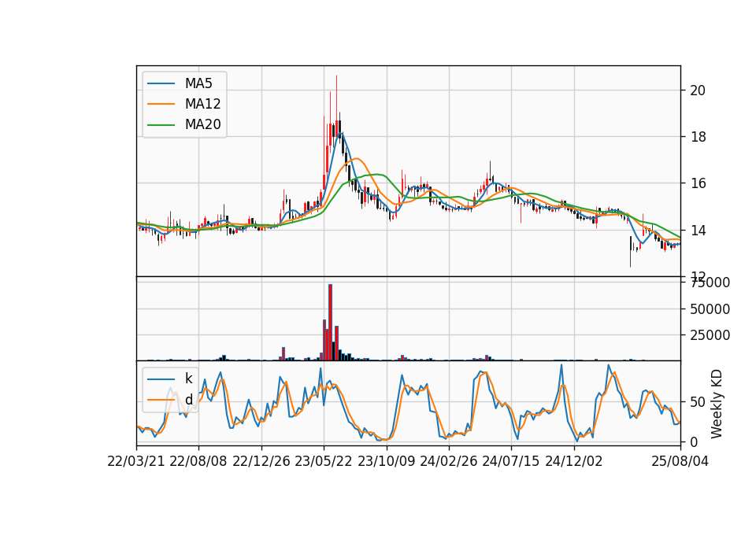Click the date label 23/05/22

[x=324, y=462]
